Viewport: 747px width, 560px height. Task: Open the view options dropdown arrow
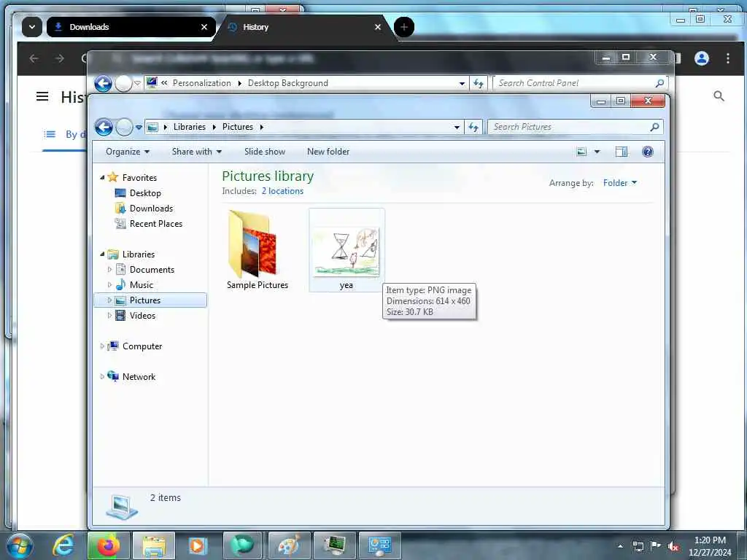click(597, 152)
